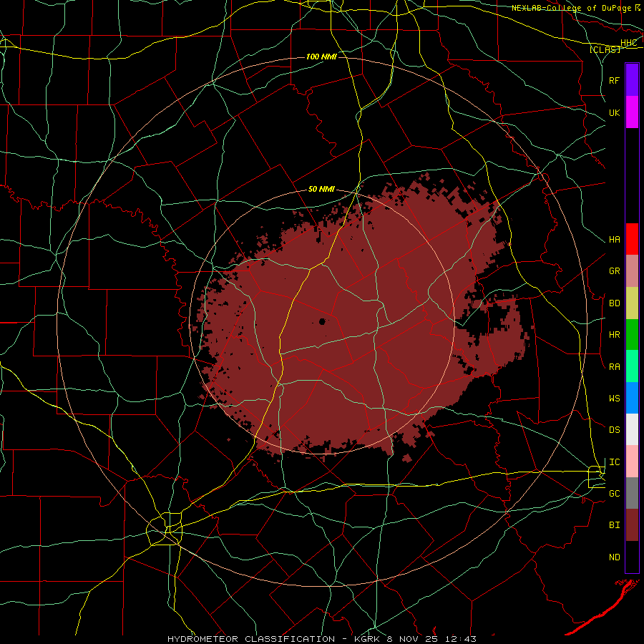
Task: Click the 50 NMI range ring label
Action: (x=321, y=190)
